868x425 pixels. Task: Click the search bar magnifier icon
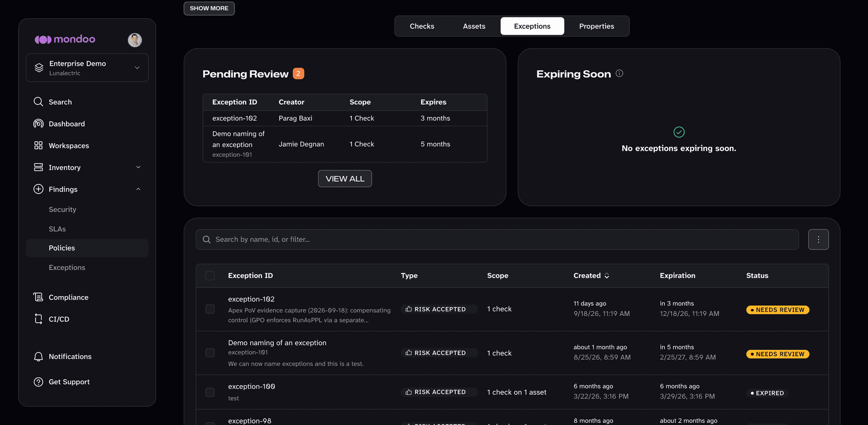coord(207,240)
